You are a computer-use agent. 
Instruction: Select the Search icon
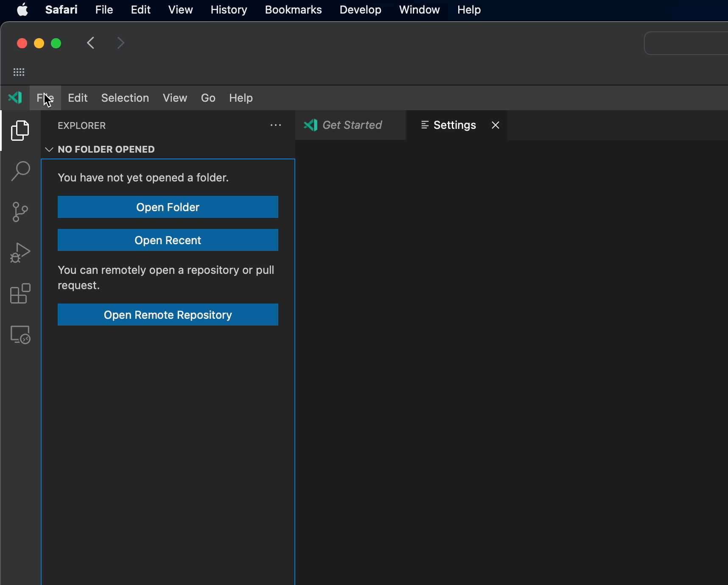pos(20,170)
